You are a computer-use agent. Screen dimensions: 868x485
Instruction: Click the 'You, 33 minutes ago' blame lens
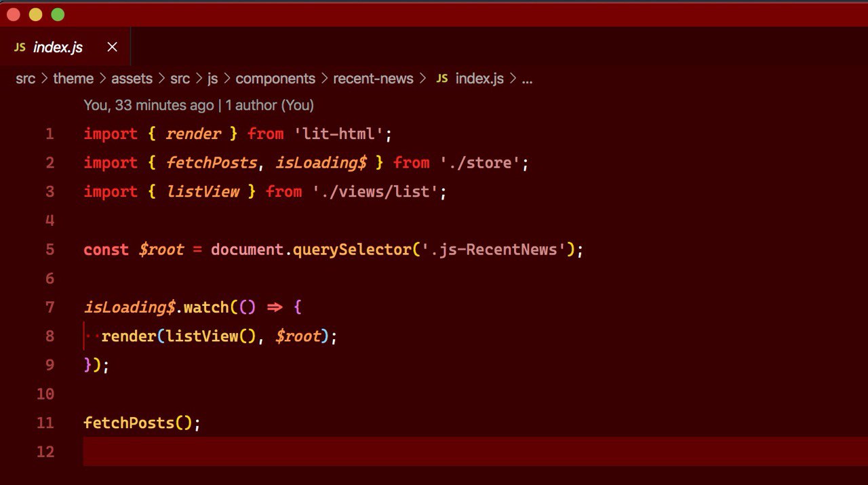tap(149, 105)
